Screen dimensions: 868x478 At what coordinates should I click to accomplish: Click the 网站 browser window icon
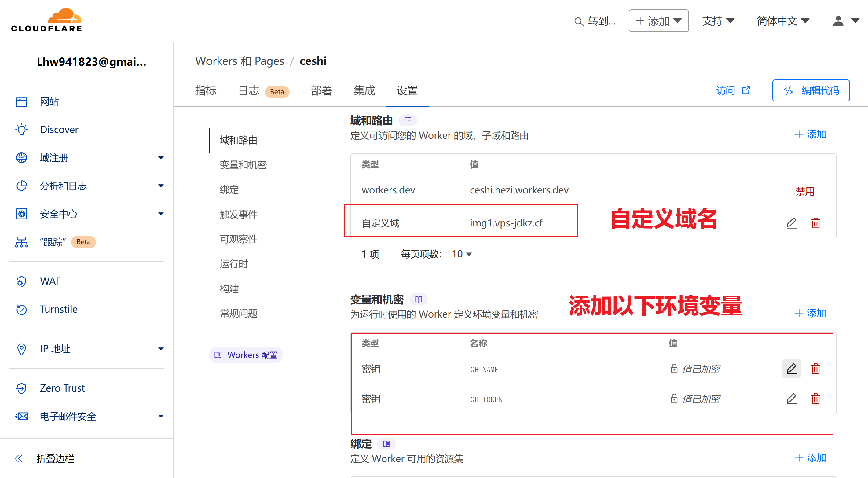coord(22,101)
